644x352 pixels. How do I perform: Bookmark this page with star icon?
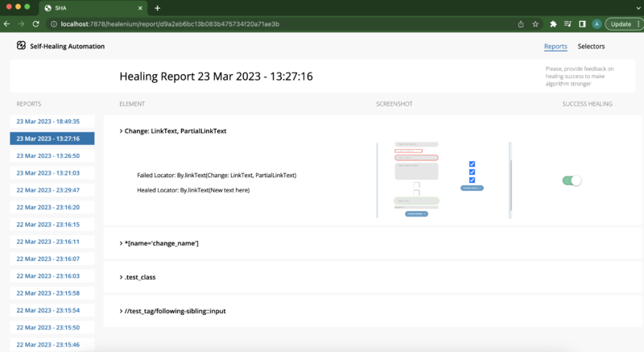[535, 24]
